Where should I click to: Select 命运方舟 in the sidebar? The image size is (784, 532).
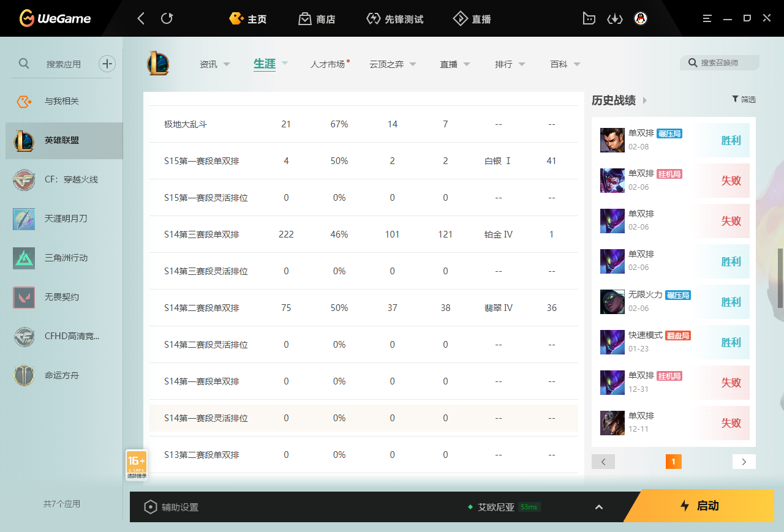point(64,375)
